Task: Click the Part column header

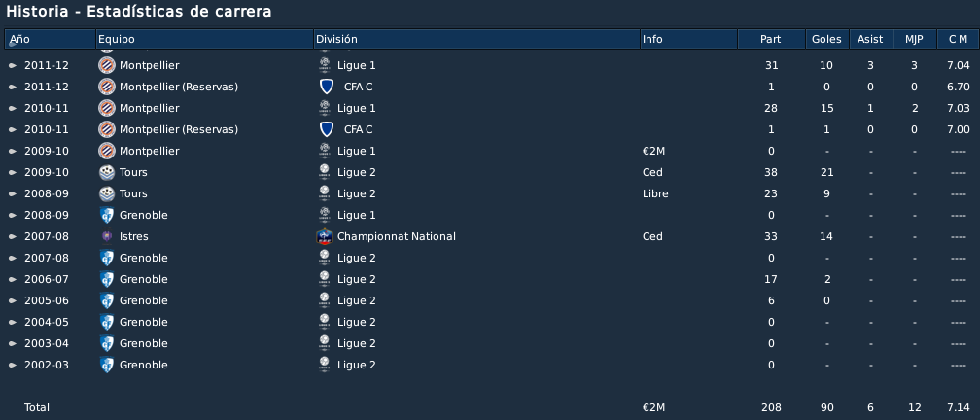Action: point(771,39)
